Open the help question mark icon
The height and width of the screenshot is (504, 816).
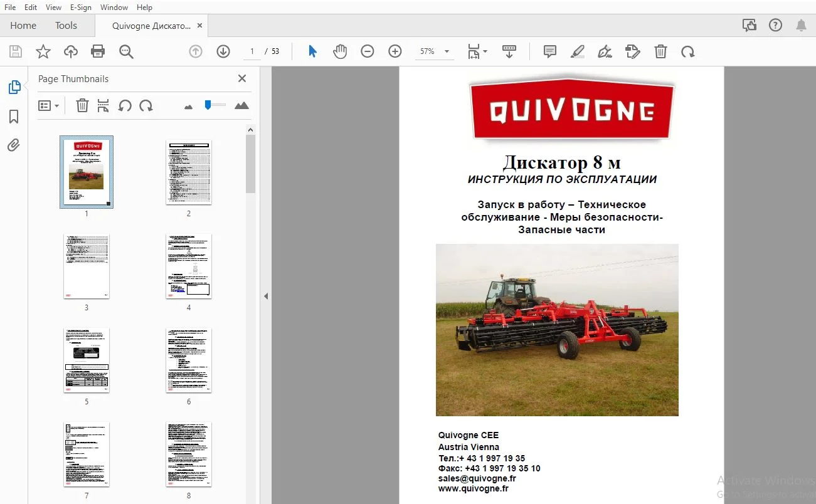tap(775, 26)
